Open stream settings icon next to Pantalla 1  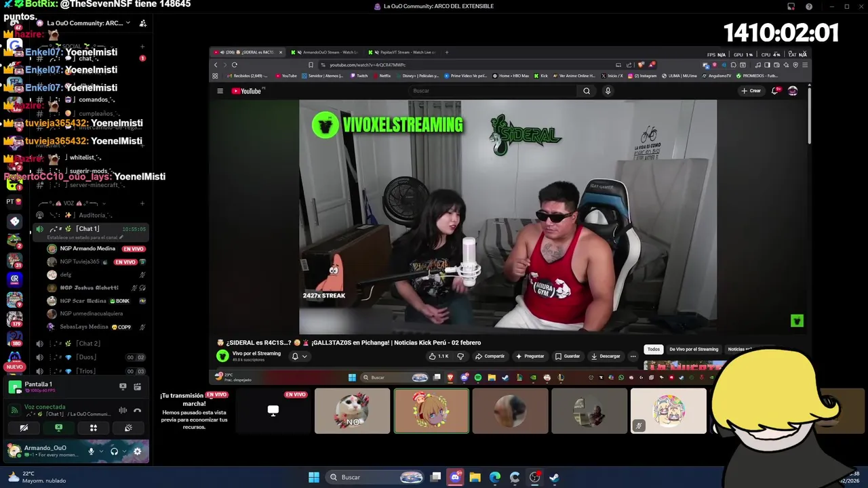137,387
